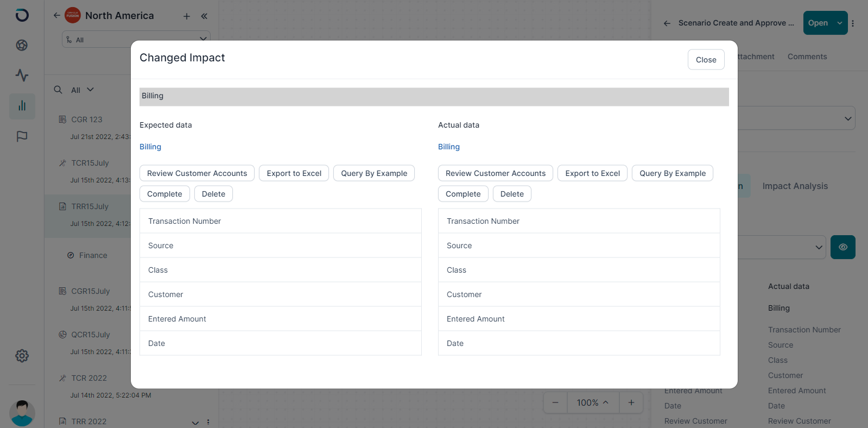Collapse panel with double chevron icon

tap(204, 16)
